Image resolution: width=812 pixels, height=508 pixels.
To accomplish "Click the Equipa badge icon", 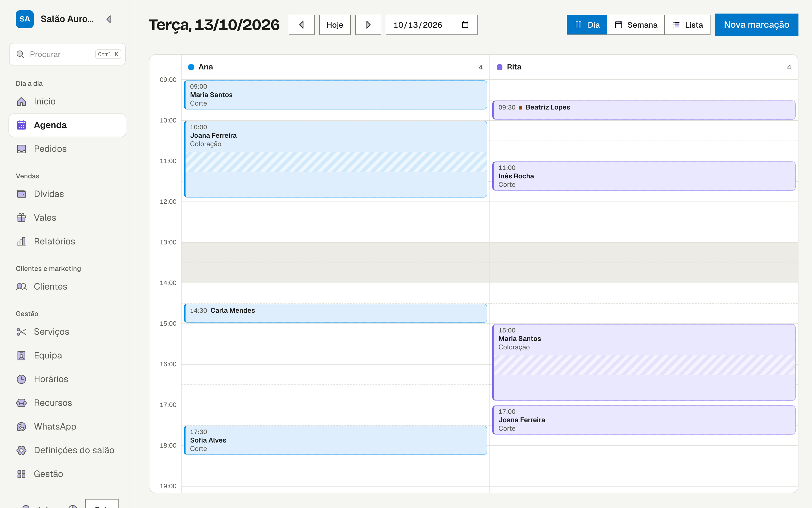I will (21, 356).
